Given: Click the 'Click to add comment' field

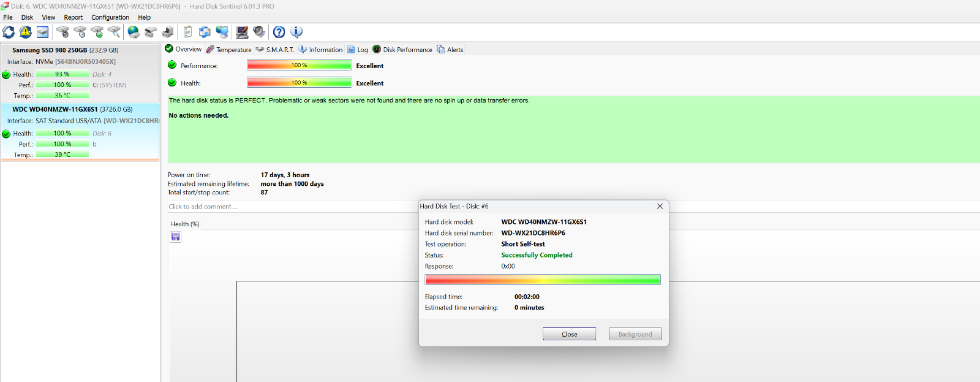Looking at the screenshot, I should pos(203,207).
